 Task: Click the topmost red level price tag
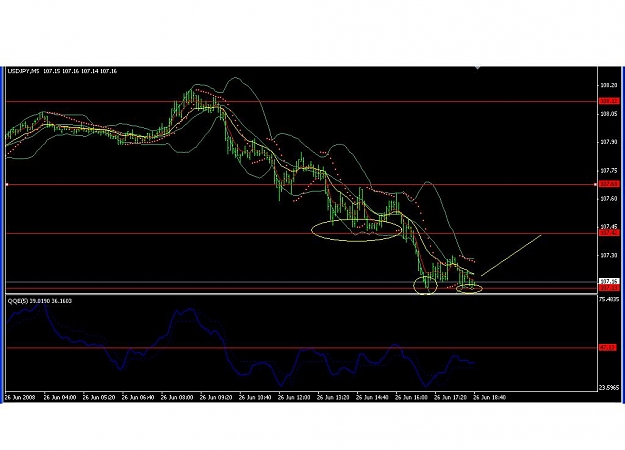[609, 102]
